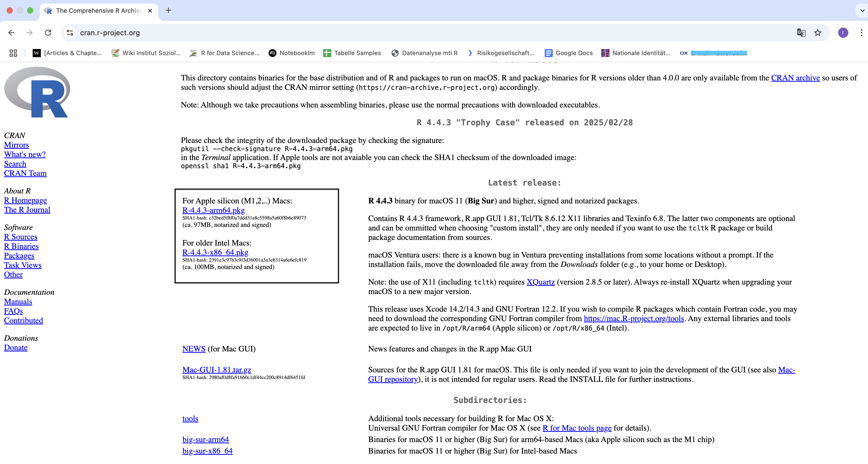The image size is (868, 464).
Task: Open the Search link in sidebar
Action: tap(15, 164)
